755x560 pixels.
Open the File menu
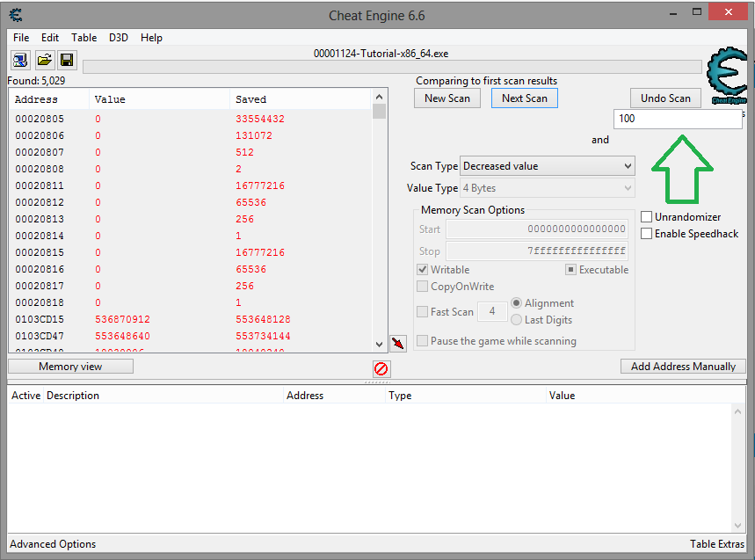pyautogui.click(x=21, y=38)
